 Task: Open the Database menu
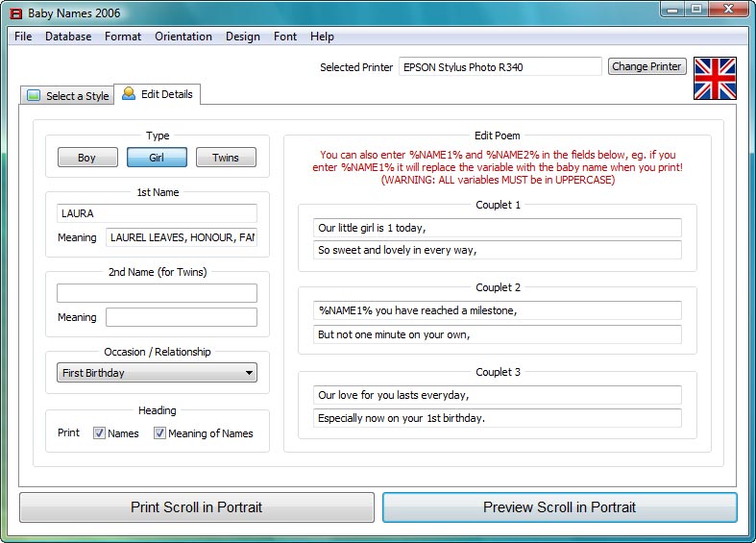[68, 37]
